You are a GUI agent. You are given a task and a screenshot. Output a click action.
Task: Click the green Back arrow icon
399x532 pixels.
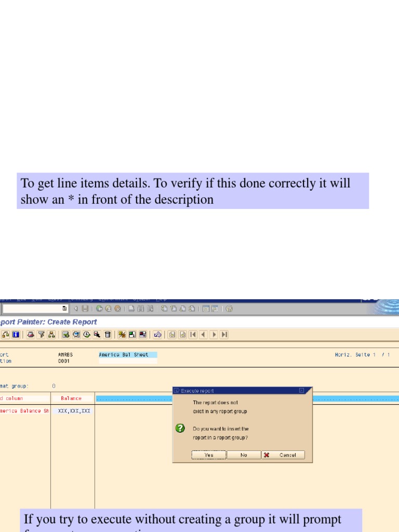tap(99, 309)
